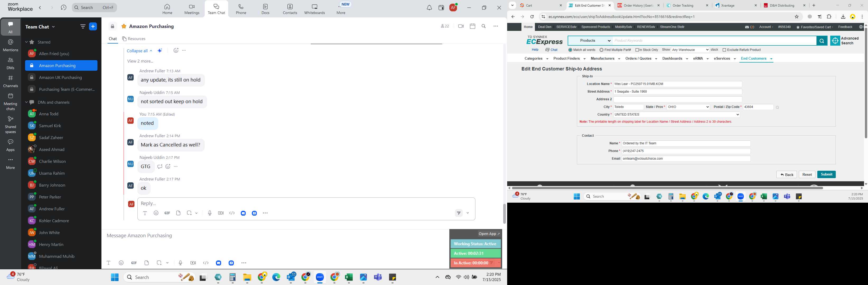Open the Zoom Meetings tab icon
The image size is (868, 285).
(x=192, y=9)
